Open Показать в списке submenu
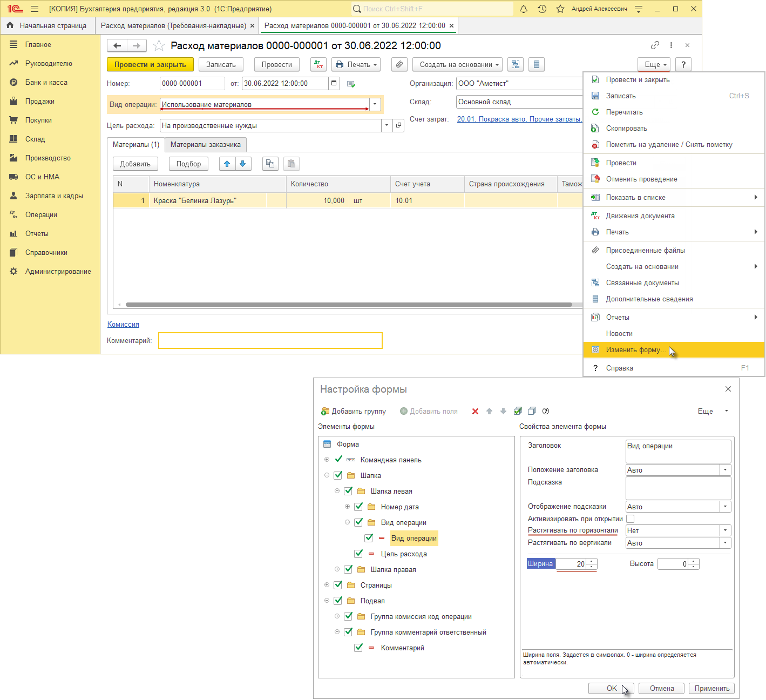Screen dimensions: 766x700 (674, 197)
